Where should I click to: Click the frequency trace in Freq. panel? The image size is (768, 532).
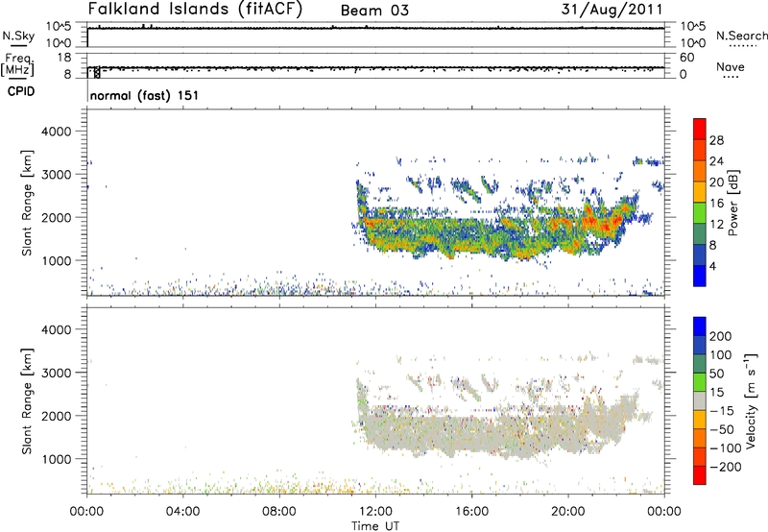(376, 67)
